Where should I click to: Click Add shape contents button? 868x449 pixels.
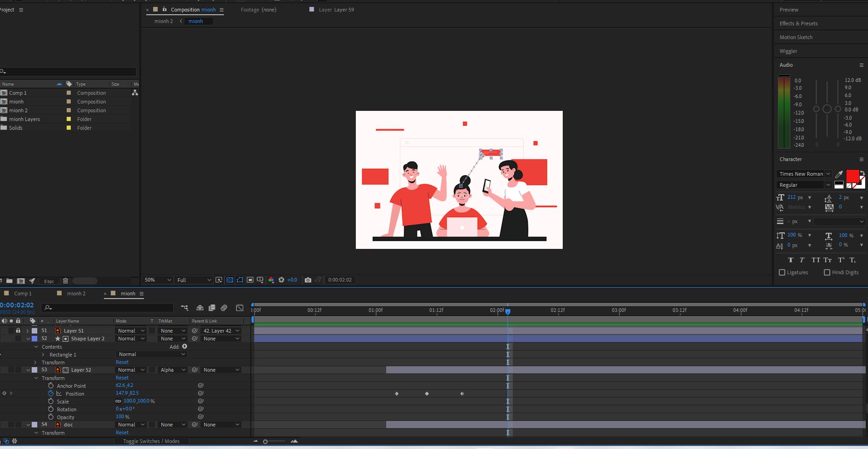pos(184,346)
